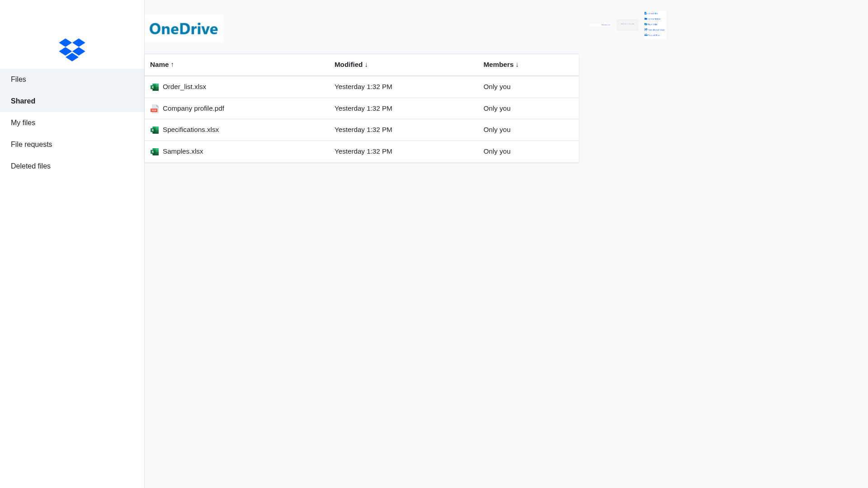Click the Upload folder link at top right
Screen dimensions: 868x488
[652, 19]
